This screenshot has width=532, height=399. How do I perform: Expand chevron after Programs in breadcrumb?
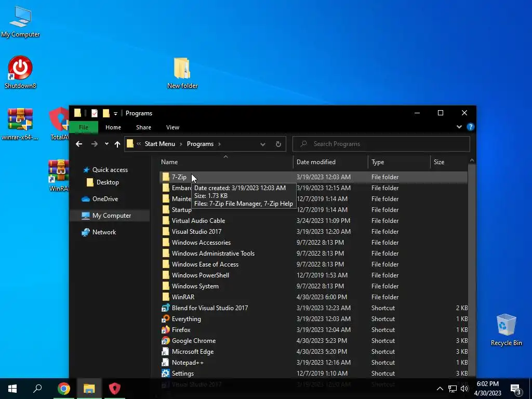tap(220, 144)
